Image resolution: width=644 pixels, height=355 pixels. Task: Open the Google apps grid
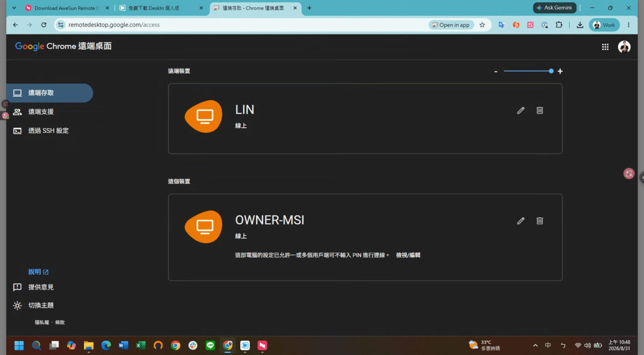(x=605, y=47)
